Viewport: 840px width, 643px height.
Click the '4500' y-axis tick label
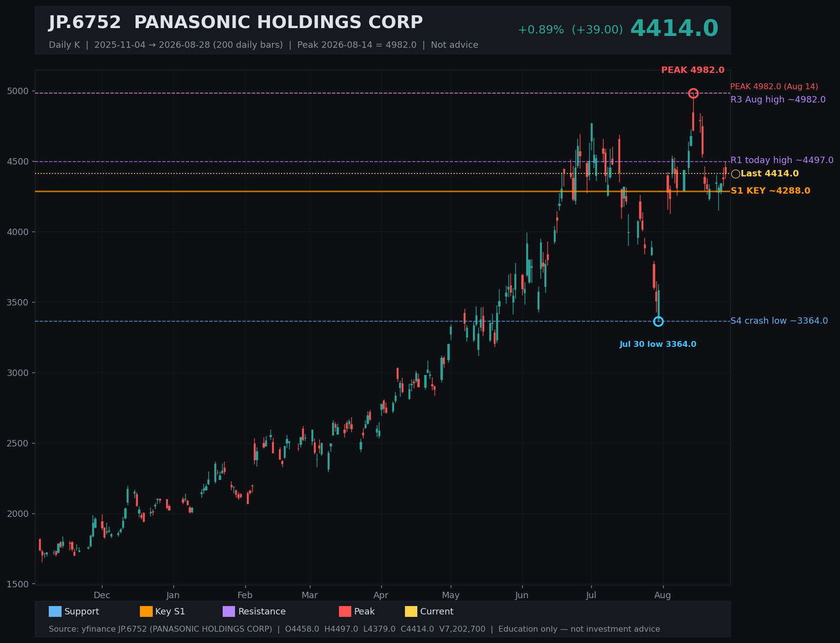tap(18, 162)
